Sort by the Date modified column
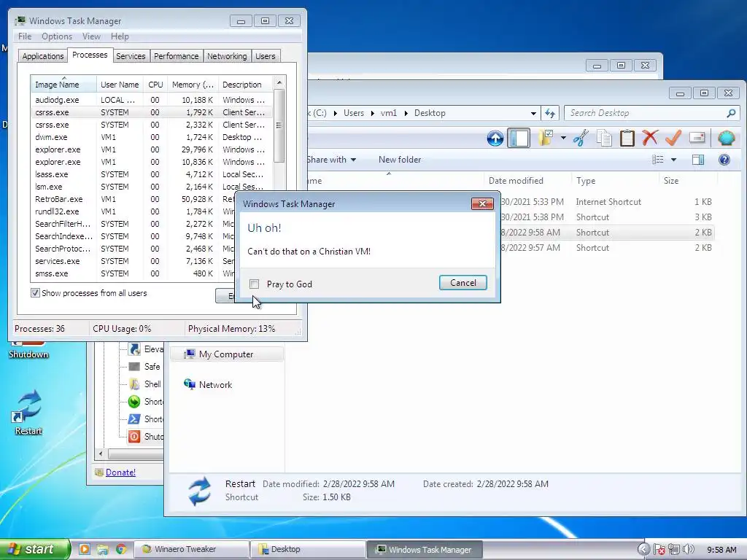This screenshot has height=560, width=747. pyautogui.click(x=527, y=181)
